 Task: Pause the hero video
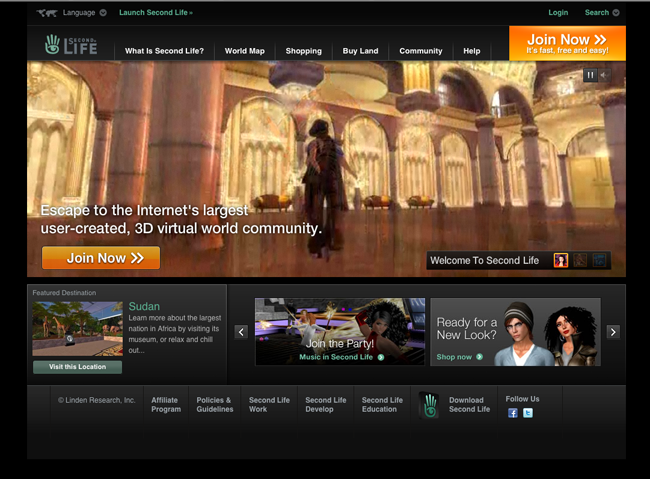tap(590, 75)
